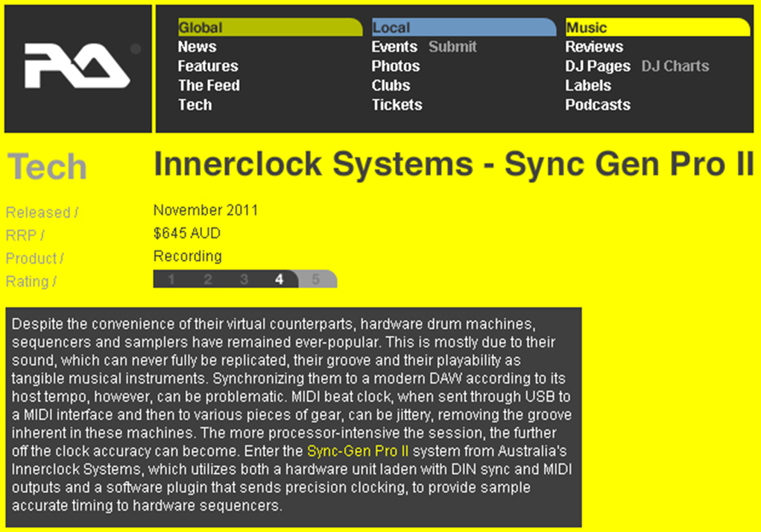Click the grey Tech section heading
Viewport: 761px width, 532px height.
coord(47,166)
